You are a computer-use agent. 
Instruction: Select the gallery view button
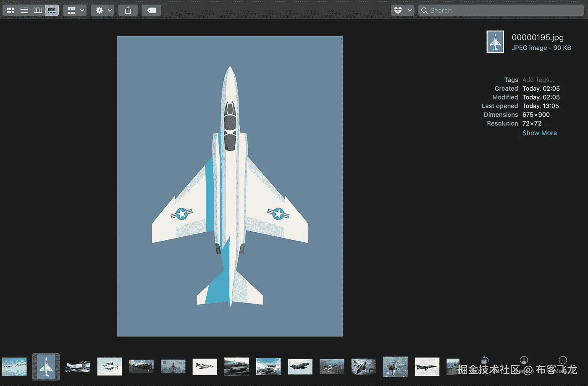(x=52, y=10)
